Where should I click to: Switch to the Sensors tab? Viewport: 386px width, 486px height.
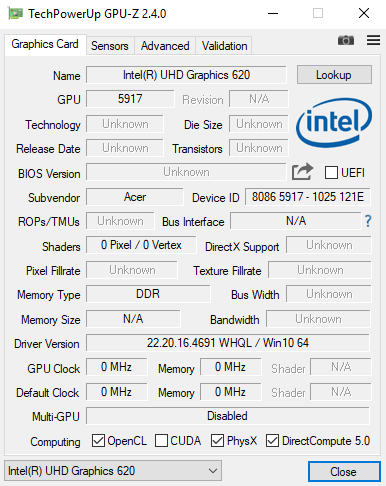click(110, 46)
